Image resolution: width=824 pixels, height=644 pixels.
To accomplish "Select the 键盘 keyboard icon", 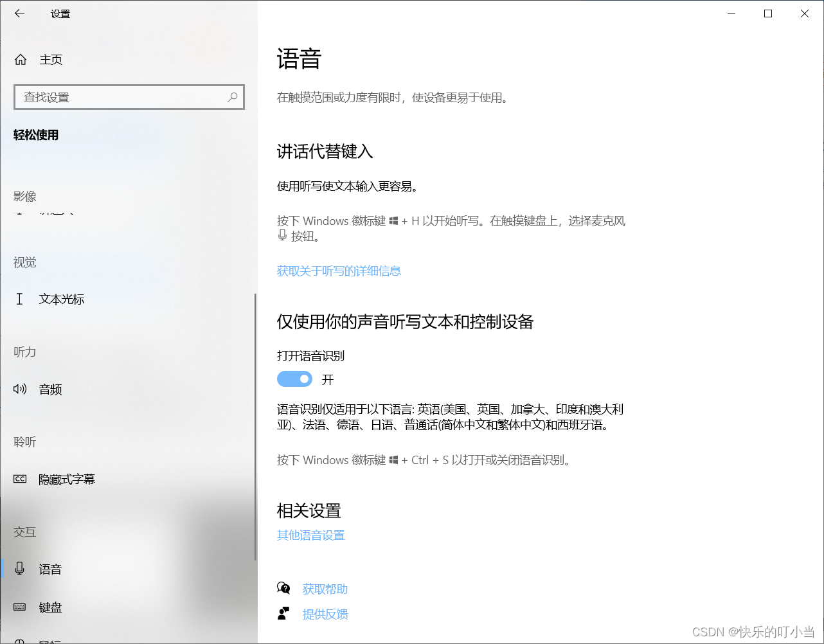I will click(x=20, y=607).
